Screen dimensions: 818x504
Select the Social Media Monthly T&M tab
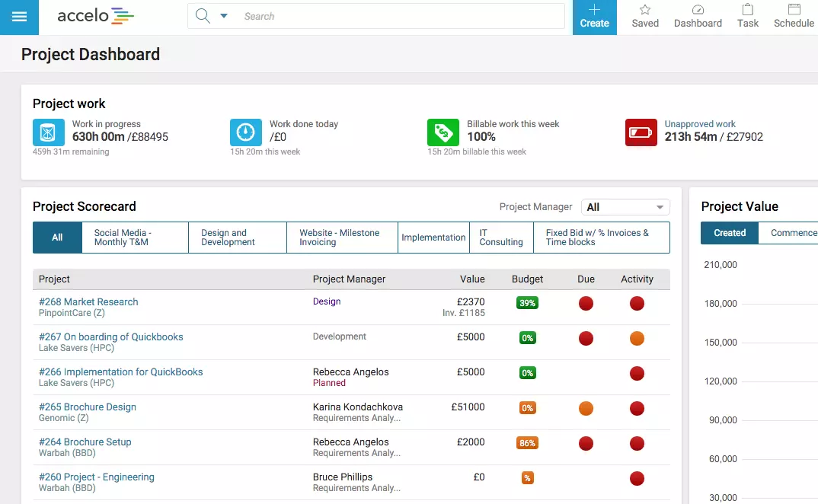click(x=134, y=238)
